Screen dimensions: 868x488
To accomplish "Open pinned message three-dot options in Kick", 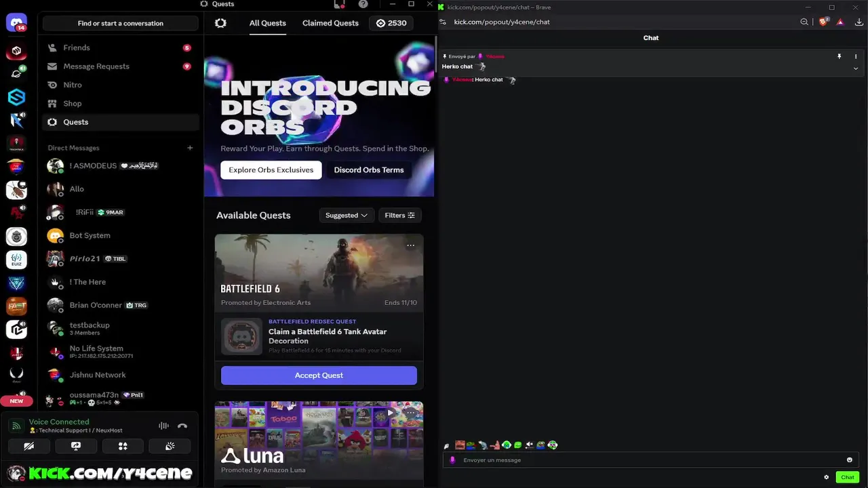I will [856, 56].
